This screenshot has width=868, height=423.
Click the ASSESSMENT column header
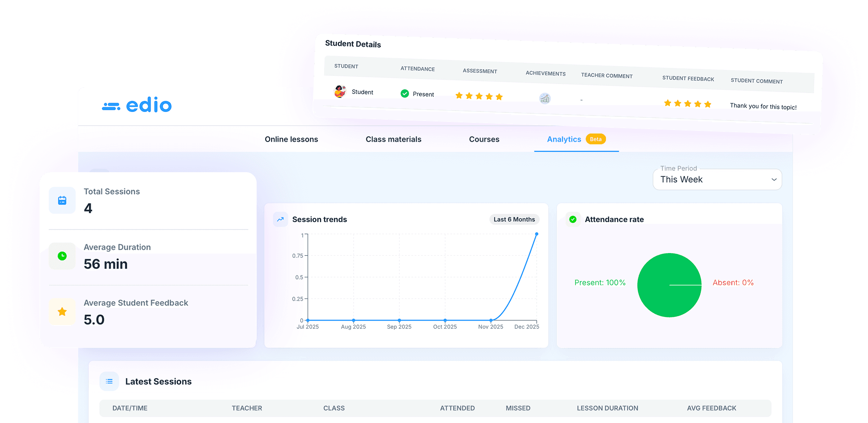(480, 71)
